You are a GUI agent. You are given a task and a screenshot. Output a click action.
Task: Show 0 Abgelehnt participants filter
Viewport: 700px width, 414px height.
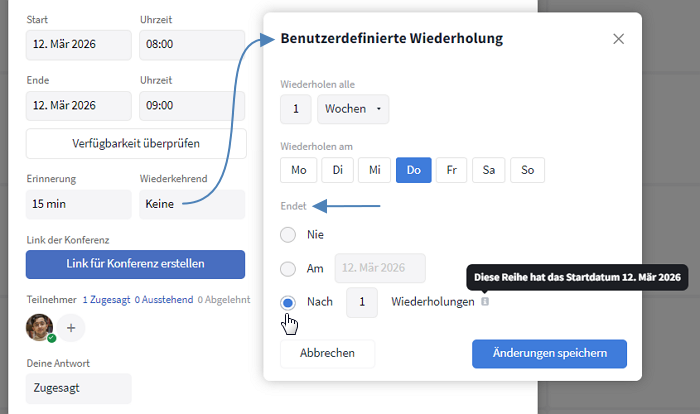[224, 300]
